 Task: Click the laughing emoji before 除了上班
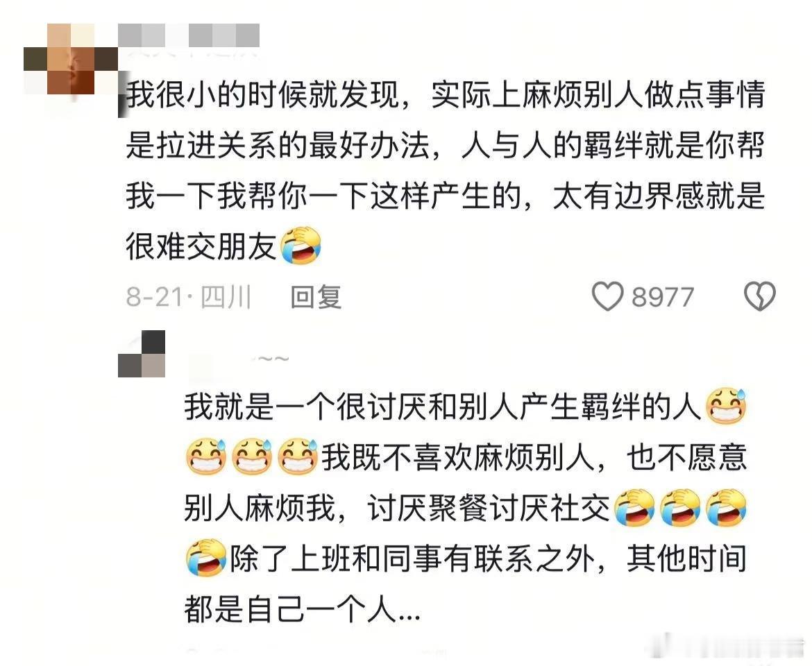(x=205, y=558)
